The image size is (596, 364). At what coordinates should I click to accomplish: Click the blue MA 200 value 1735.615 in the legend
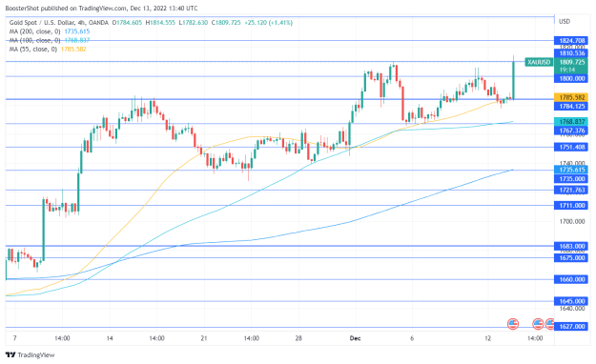pyautogui.click(x=77, y=31)
